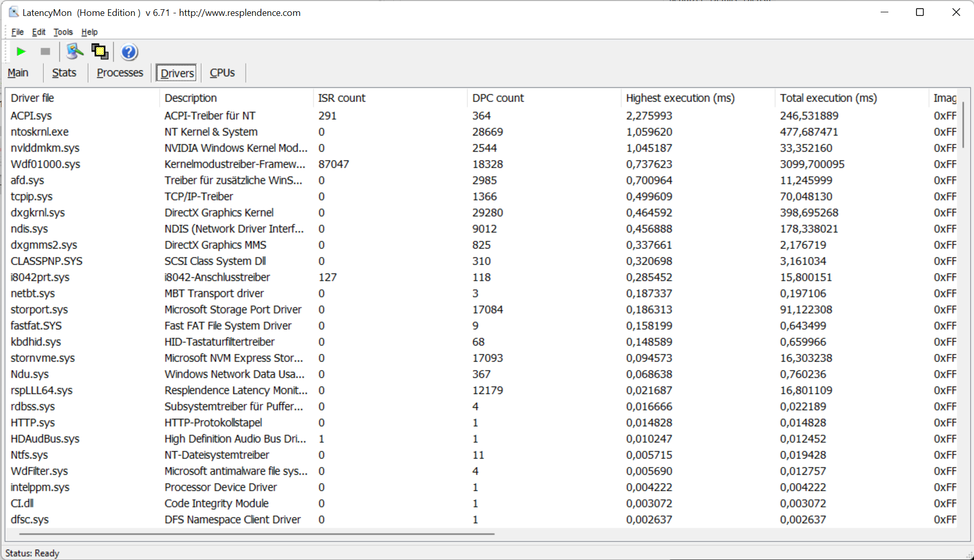Image resolution: width=974 pixels, height=560 pixels.
Task: Sort by Highest execution (ms) column header
Action: [x=680, y=98]
